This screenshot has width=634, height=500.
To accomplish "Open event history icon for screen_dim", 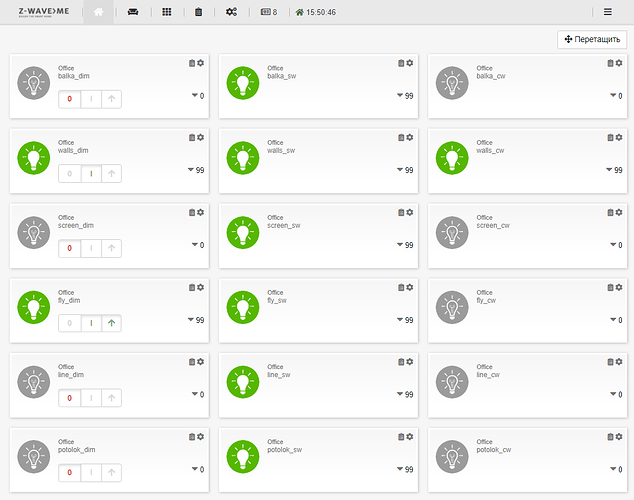I will 192,212.
